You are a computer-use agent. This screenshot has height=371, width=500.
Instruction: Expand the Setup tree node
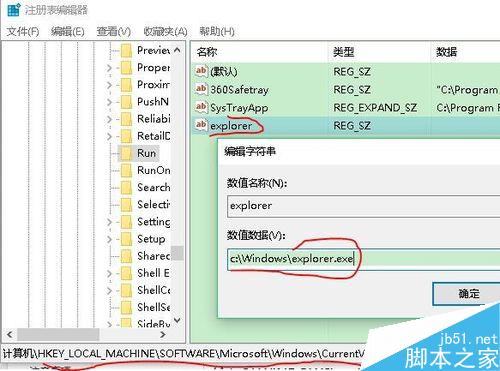point(109,239)
